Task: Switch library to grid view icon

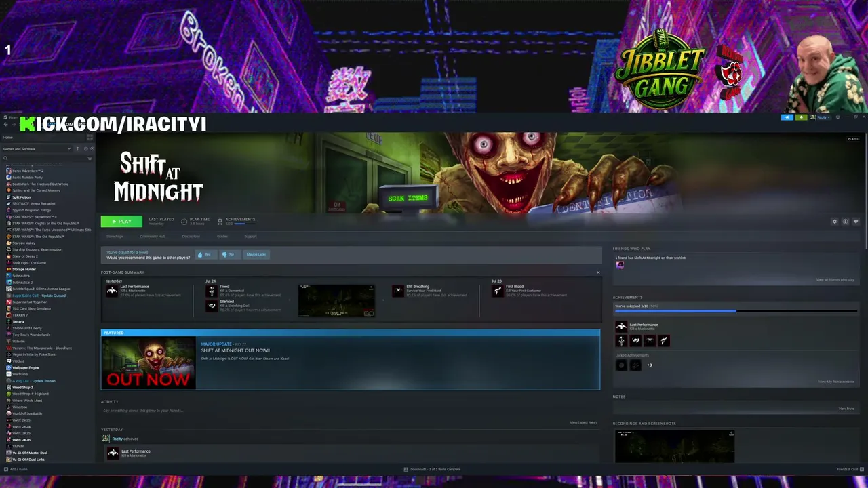Action: tap(90, 138)
